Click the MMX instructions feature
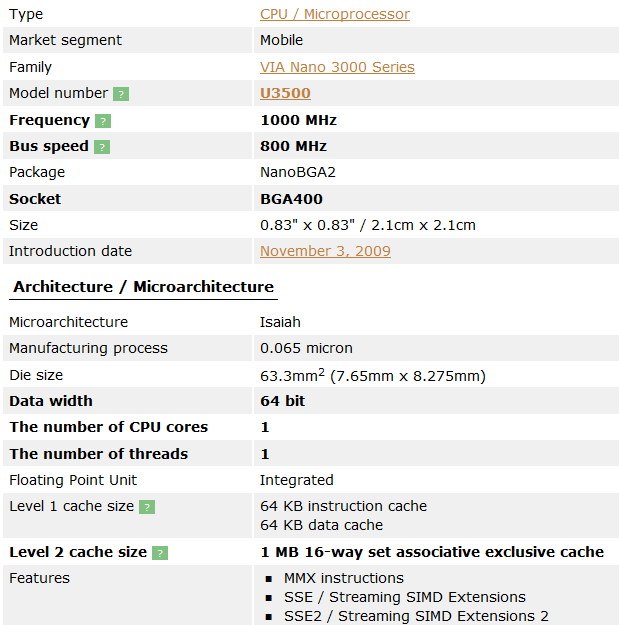 pos(344,578)
